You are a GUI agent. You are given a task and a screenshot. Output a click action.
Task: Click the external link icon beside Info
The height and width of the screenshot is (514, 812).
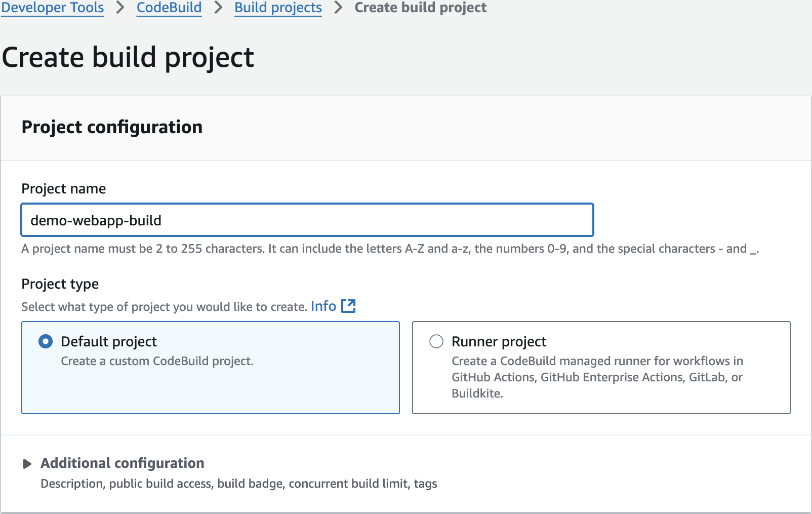[348, 306]
